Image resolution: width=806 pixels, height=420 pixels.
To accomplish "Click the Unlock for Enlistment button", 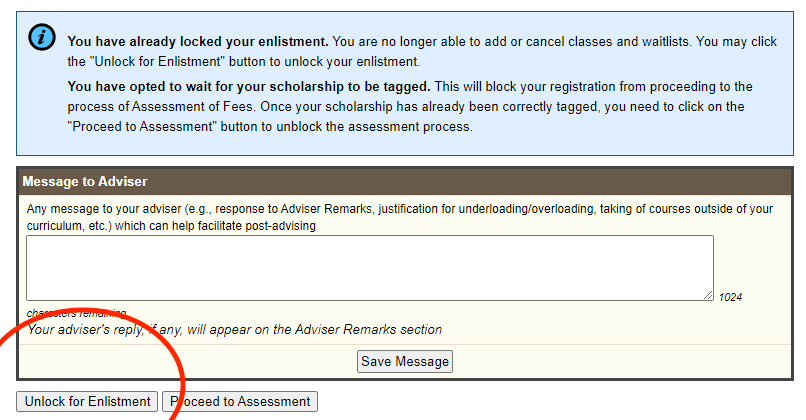I will pos(87,401).
